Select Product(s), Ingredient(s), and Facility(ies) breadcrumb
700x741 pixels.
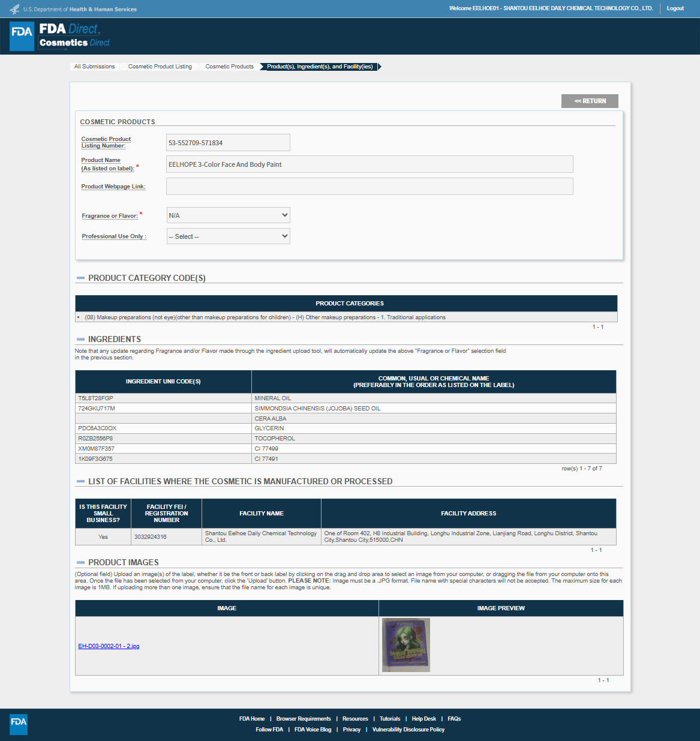click(x=320, y=67)
